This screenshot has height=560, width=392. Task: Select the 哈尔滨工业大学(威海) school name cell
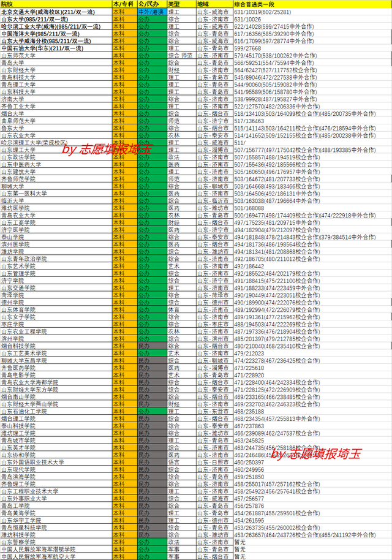[56, 26]
